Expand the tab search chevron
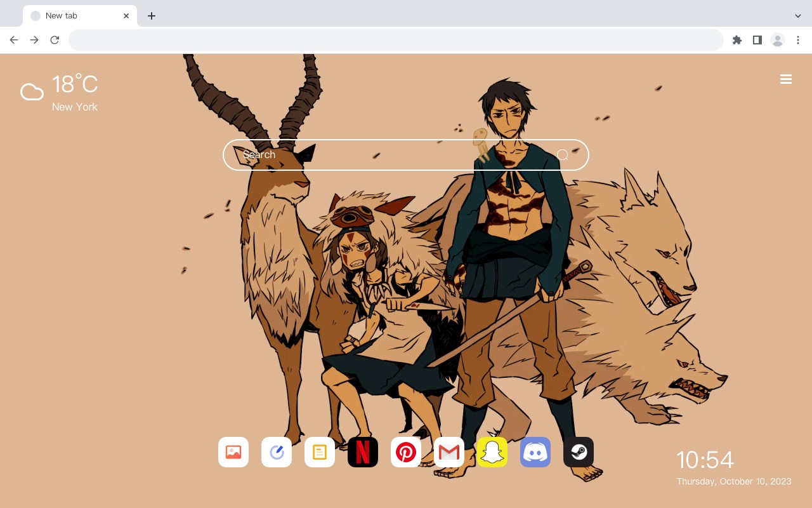 (x=798, y=16)
